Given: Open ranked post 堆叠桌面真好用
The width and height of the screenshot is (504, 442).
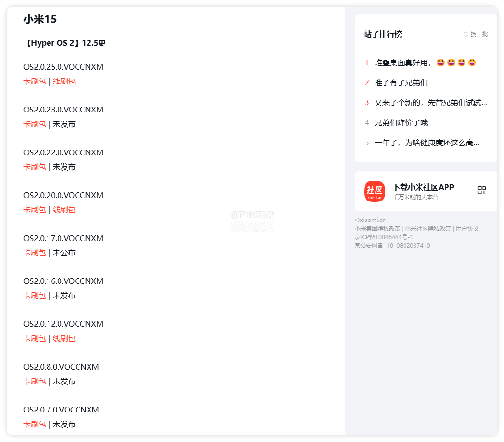Looking at the screenshot, I should 425,63.
